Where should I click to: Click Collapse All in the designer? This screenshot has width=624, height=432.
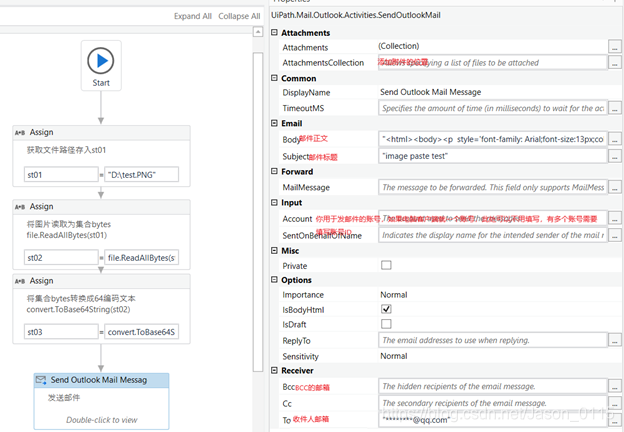pyautogui.click(x=239, y=16)
